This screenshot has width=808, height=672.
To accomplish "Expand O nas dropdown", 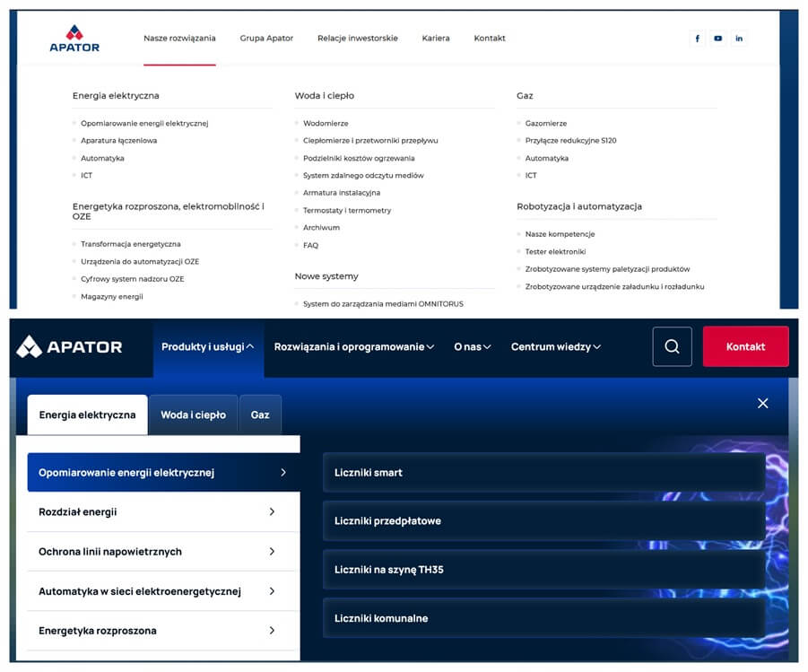I will pos(472,346).
